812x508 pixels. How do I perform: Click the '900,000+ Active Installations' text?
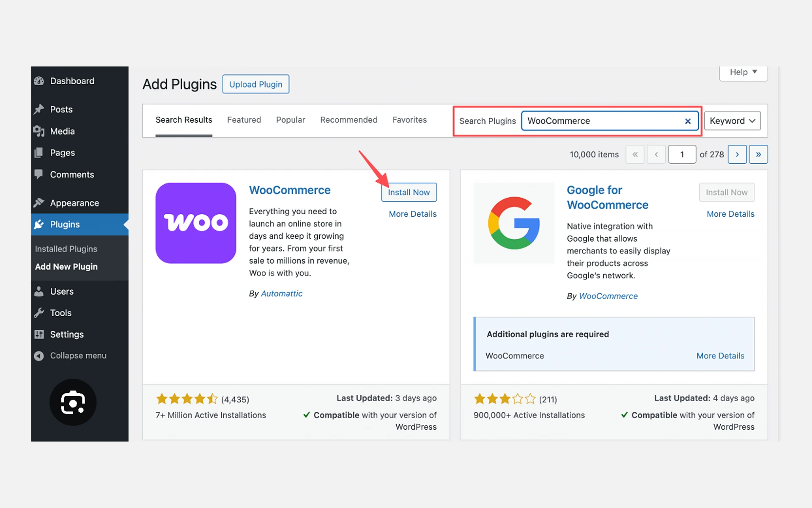tap(529, 415)
